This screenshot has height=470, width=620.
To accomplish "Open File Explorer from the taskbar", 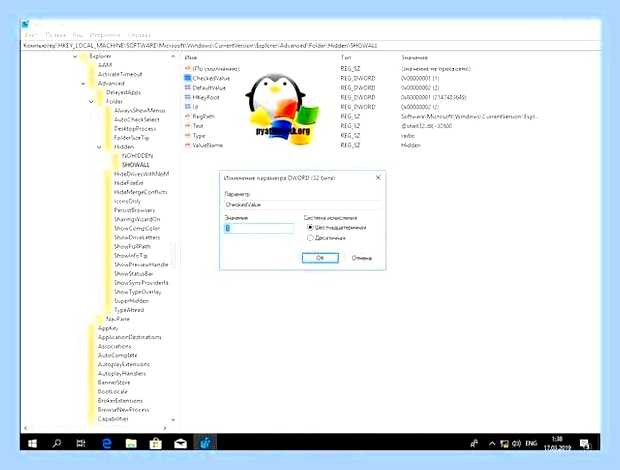I will coord(131,444).
